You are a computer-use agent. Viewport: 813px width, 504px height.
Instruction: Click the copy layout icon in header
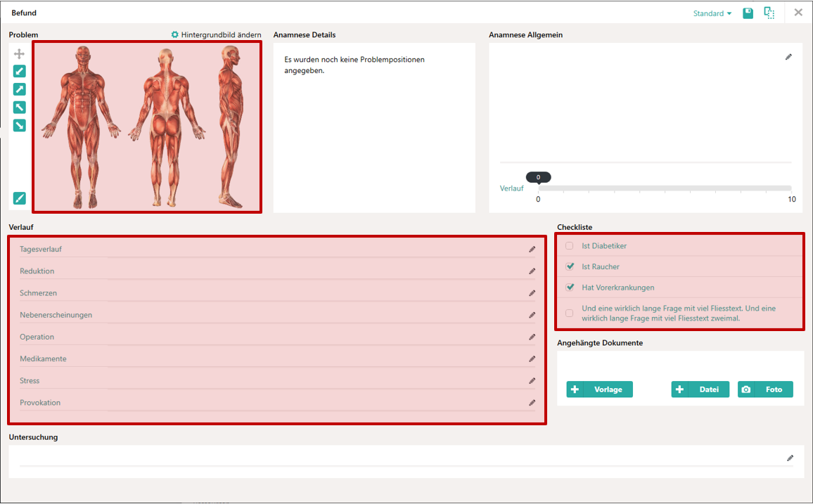(769, 13)
